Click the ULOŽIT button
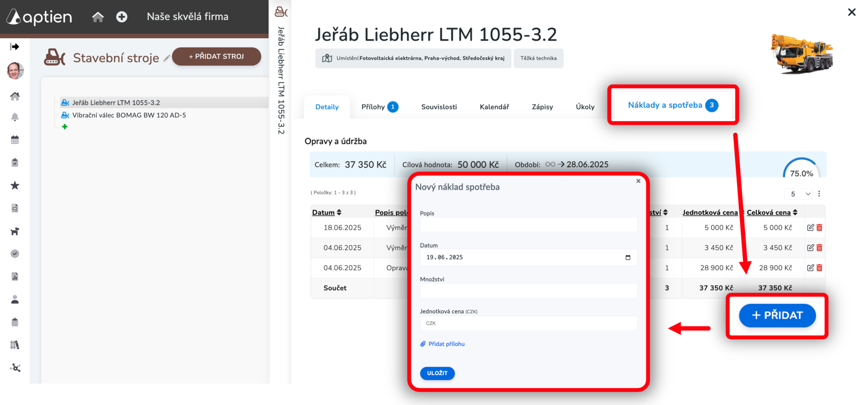Screen dimensions: 868x405 coord(437,373)
